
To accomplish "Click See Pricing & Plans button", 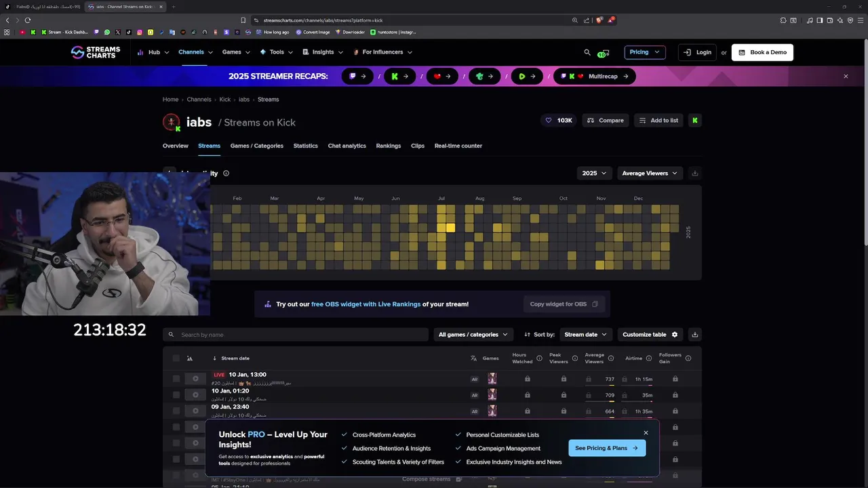I will pos(607,448).
